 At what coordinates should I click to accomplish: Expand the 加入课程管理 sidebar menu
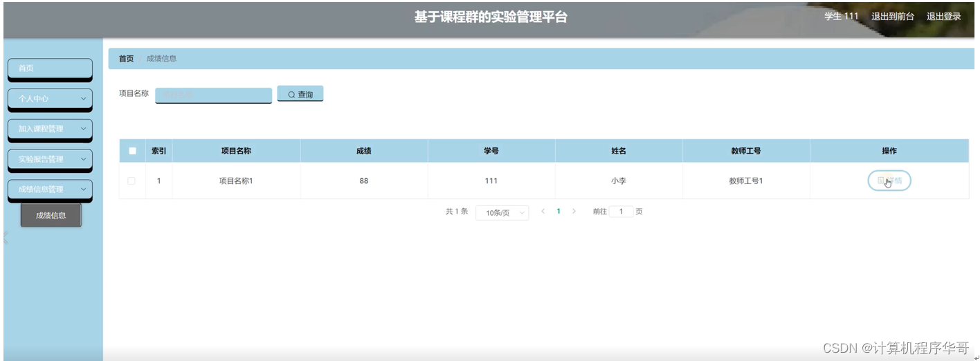50,129
